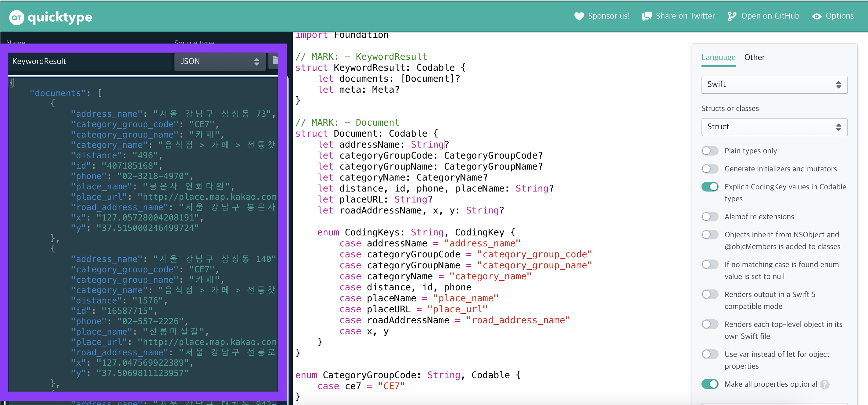Image resolution: width=868 pixels, height=405 pixels.
Task: Open the Swift language dropdown
Action: coord(774,84)
